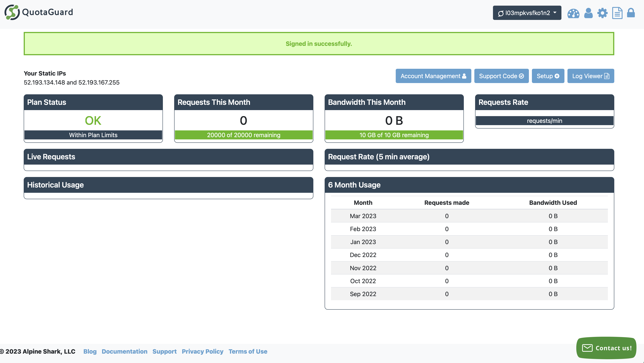Click the © 2023 Alpine Shark, LLC text

point(37,351)
